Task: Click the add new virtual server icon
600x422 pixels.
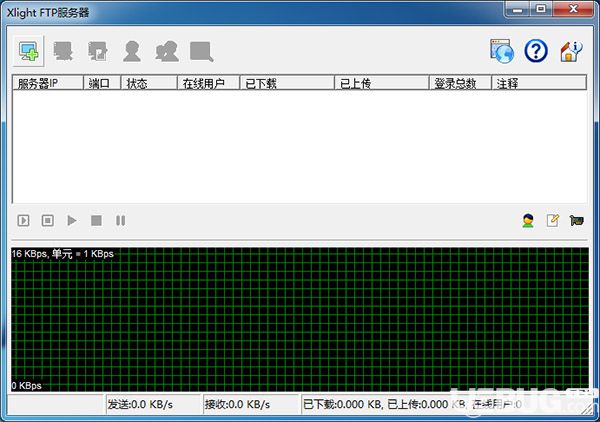Action: tap(29, 51)
